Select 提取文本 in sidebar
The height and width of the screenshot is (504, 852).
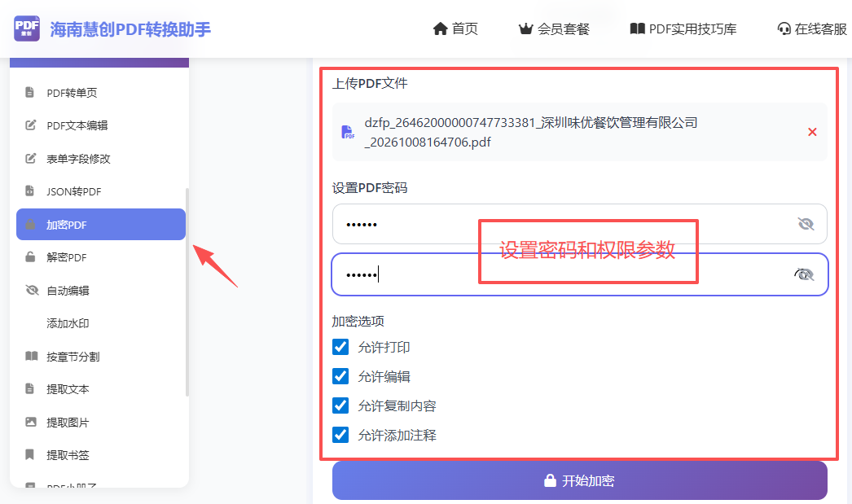tap(100, 389)
